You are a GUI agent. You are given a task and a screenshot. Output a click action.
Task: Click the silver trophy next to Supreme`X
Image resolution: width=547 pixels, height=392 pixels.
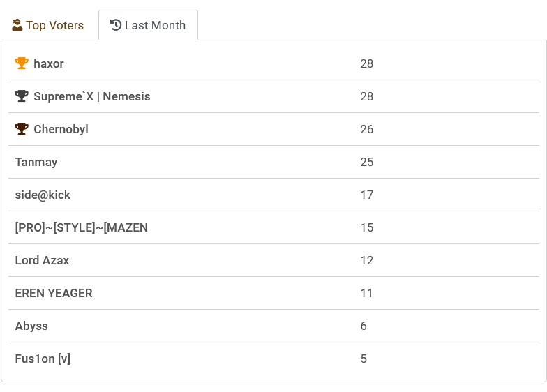coord(22,96)
